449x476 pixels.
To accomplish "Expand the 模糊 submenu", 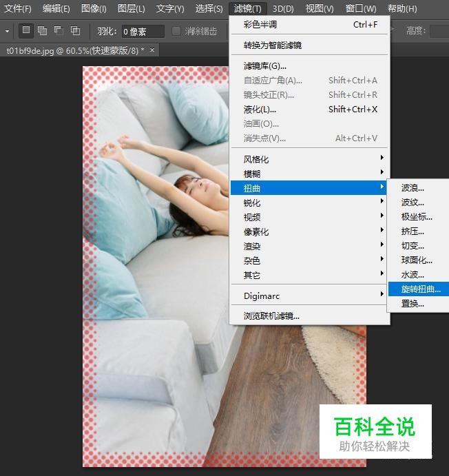I will 309,174.
